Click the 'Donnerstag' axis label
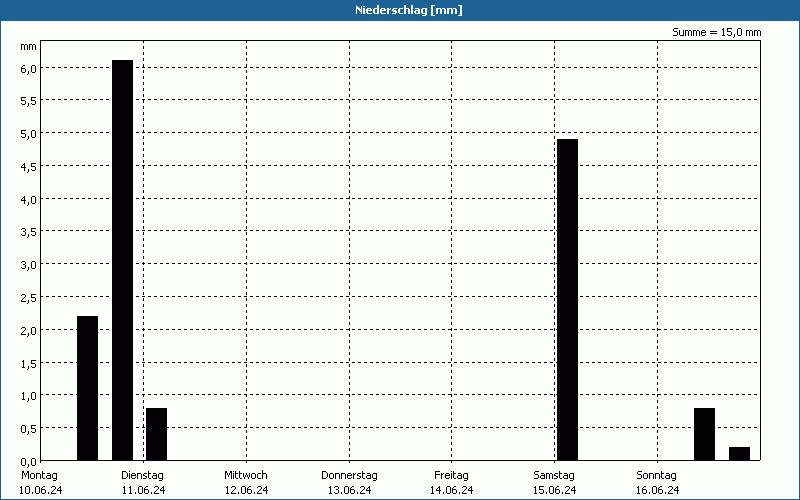The width and height of the screenshot is (800, 500). [x=349, y=475]
